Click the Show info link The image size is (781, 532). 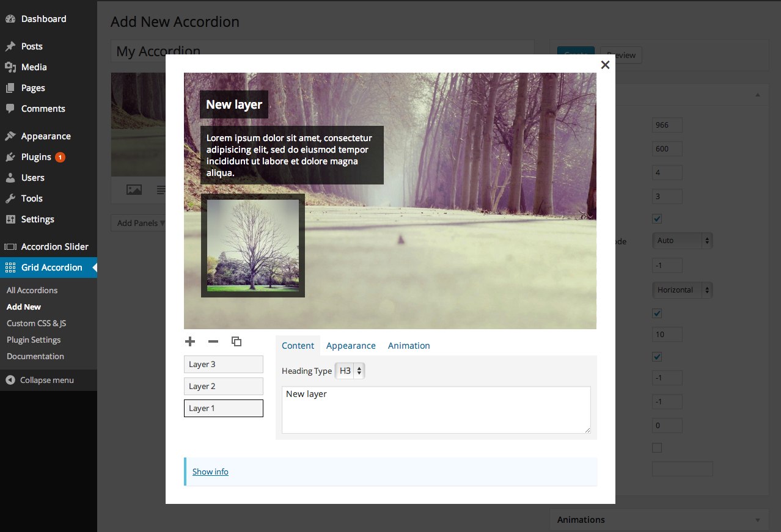210,472
